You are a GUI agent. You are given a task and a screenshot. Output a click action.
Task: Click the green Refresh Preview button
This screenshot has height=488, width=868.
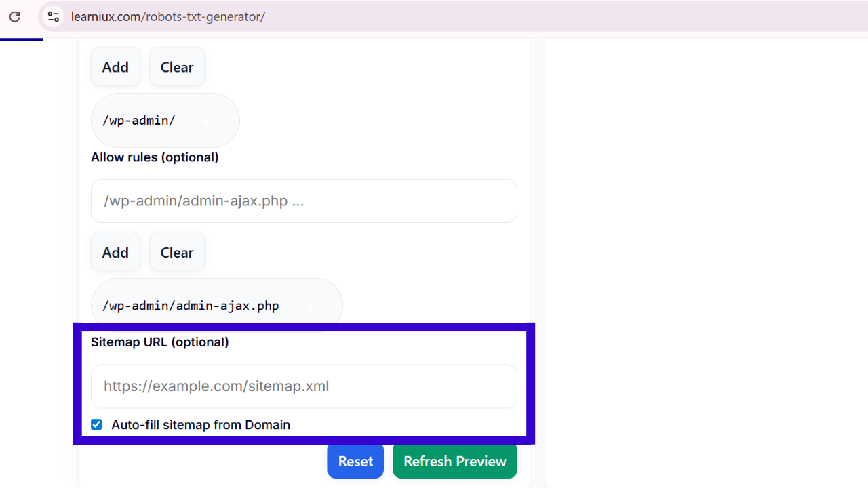coord(454,461)
